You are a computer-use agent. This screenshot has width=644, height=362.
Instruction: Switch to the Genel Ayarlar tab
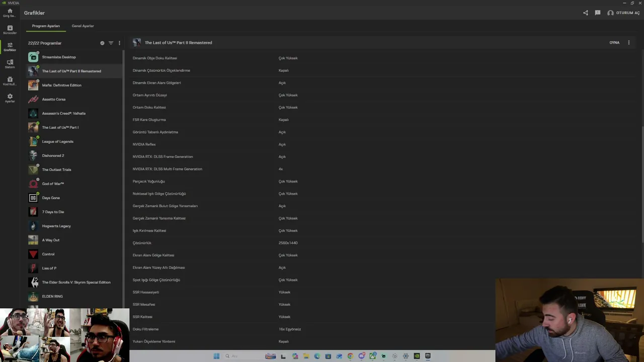[83, 26]
